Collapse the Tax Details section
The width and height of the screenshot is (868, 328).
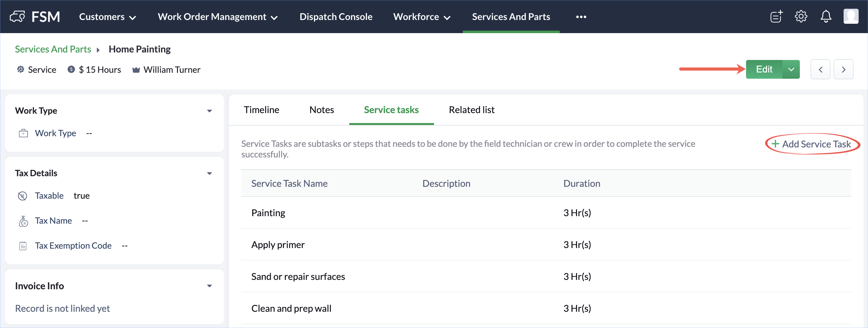tap(209, 173)
